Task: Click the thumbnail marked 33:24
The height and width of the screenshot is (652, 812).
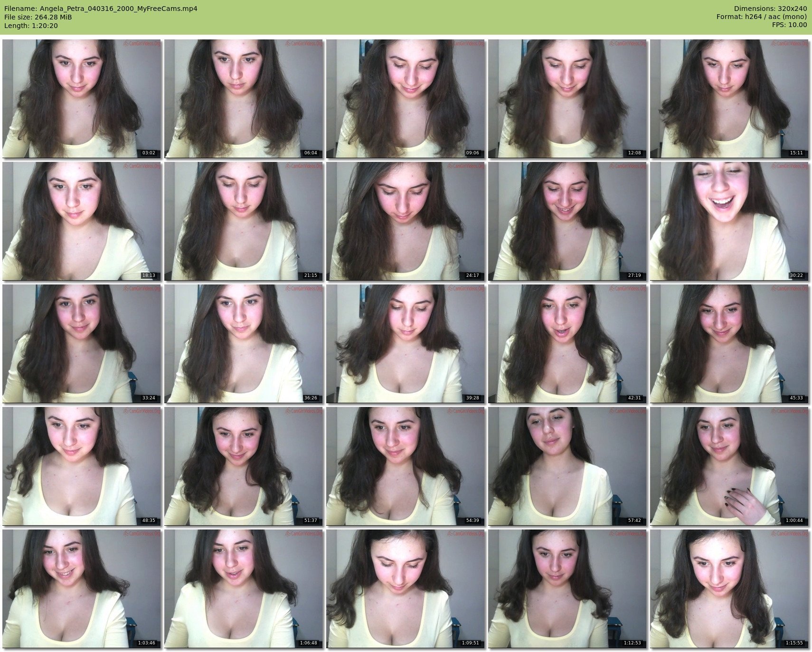Action: pos(82,343)
